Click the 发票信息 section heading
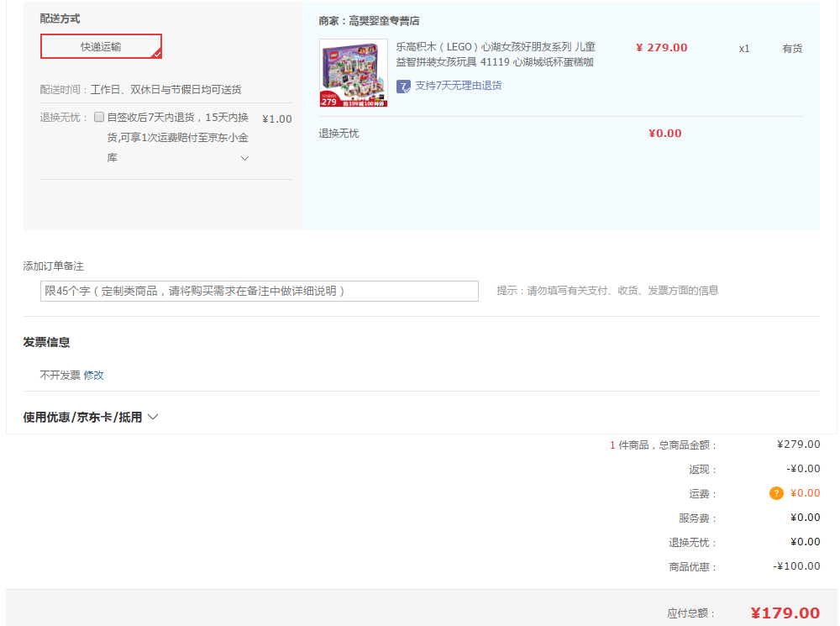 46,342
